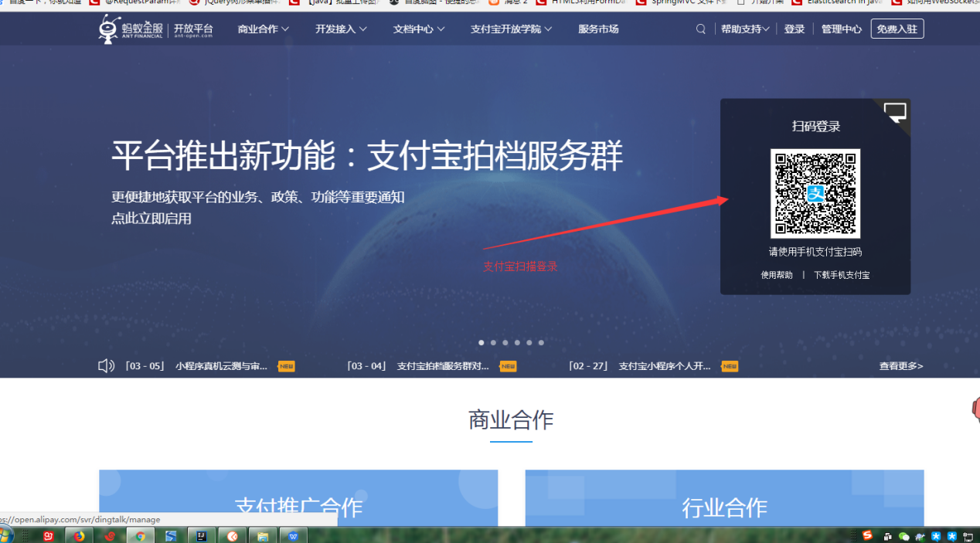Open the blue W app on taskbar
Image resolution: width=980 pixels, height=543 pixels.
click(294, 535)
